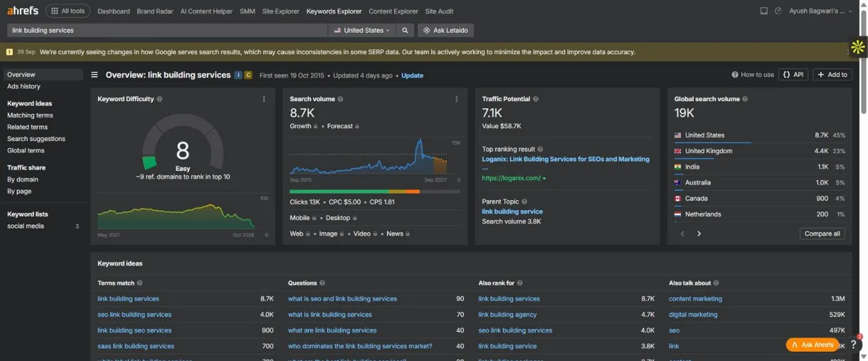This screenshot has width=868, height=361.
Task: Click the previous countries arrow
Action: click(683, 234)
